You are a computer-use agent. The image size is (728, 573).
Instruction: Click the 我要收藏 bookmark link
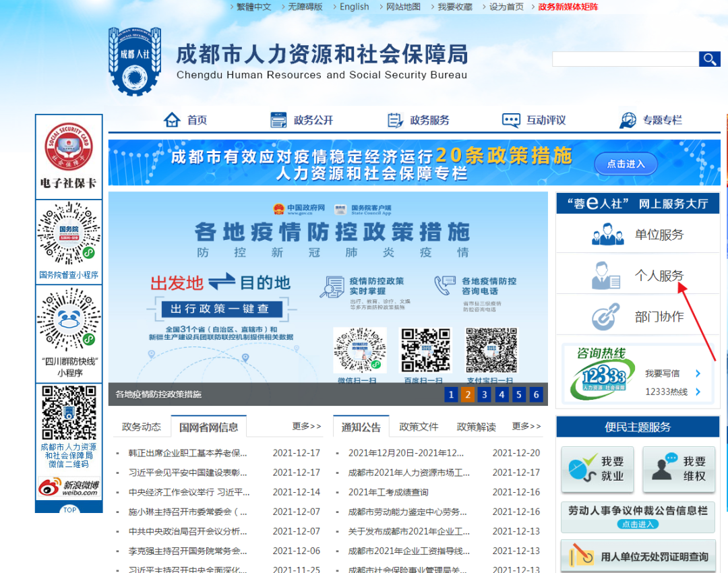[454, 7]
